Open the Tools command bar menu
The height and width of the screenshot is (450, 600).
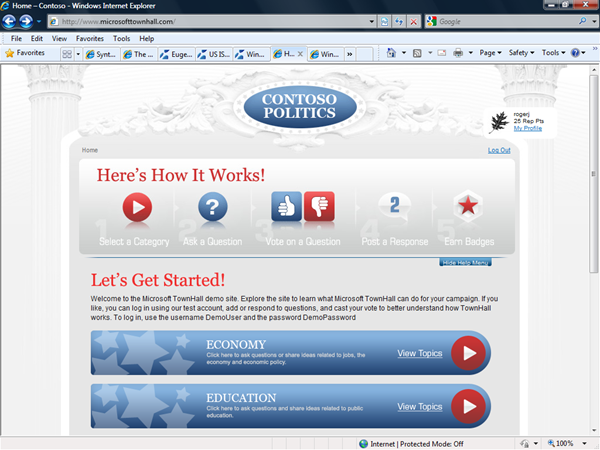[x=553, y=53]
